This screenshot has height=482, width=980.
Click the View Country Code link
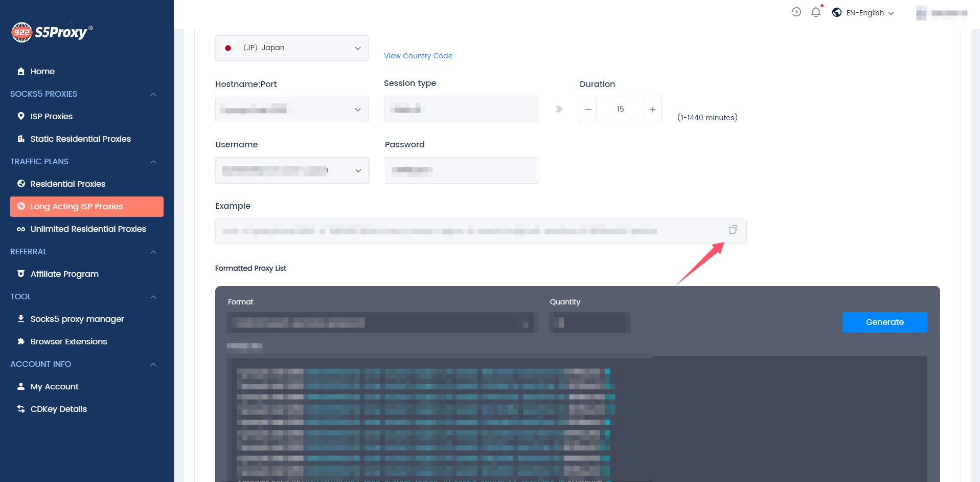pos(418,56)
